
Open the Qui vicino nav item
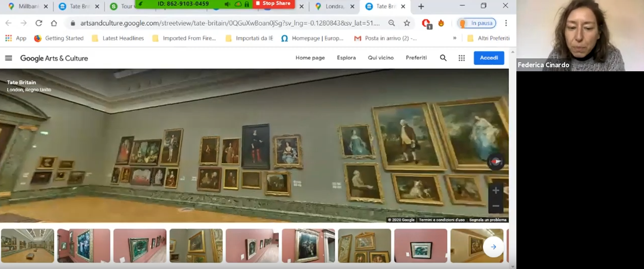381,58
